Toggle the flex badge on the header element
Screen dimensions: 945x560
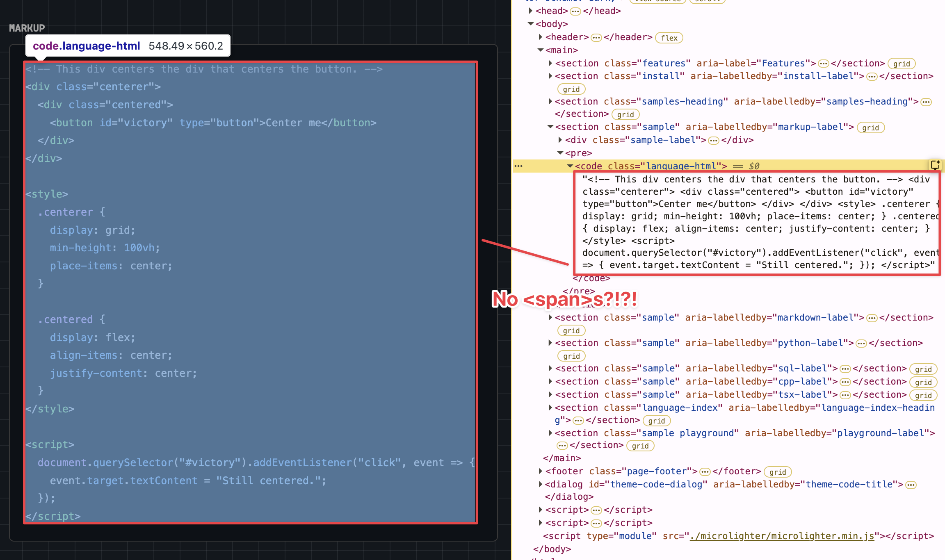pos(669,38)
